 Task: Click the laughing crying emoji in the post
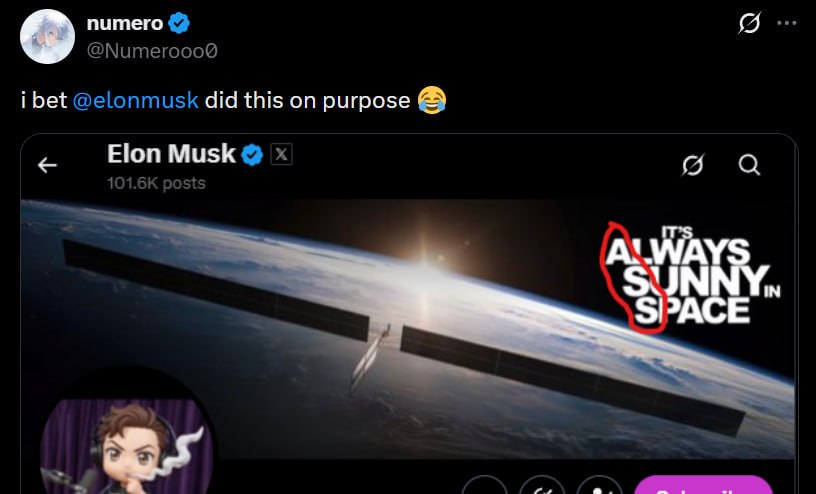(x=432, y=101)
